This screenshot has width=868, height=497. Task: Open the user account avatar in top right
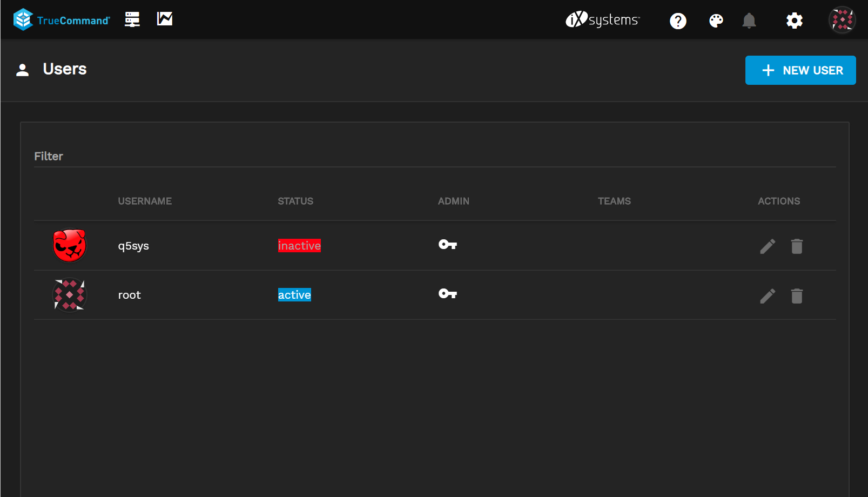[842, 19]
